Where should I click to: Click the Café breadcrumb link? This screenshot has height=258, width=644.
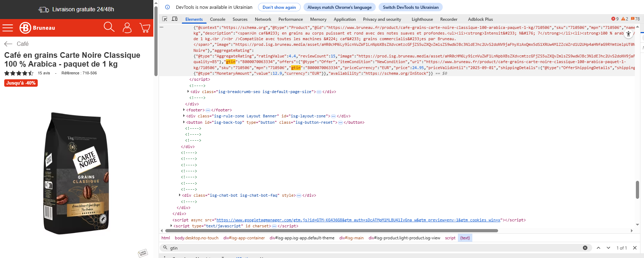point(23,44)
